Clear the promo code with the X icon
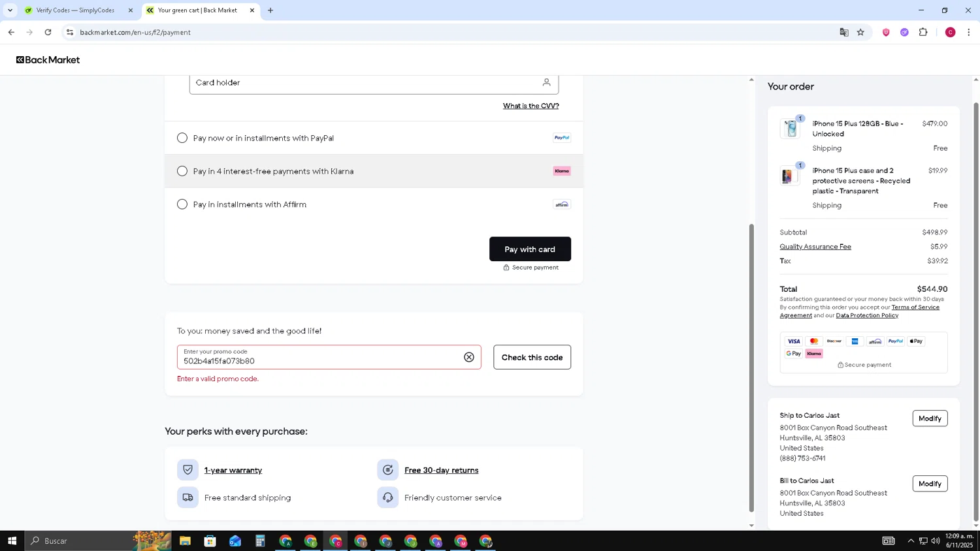 point(469,357)
